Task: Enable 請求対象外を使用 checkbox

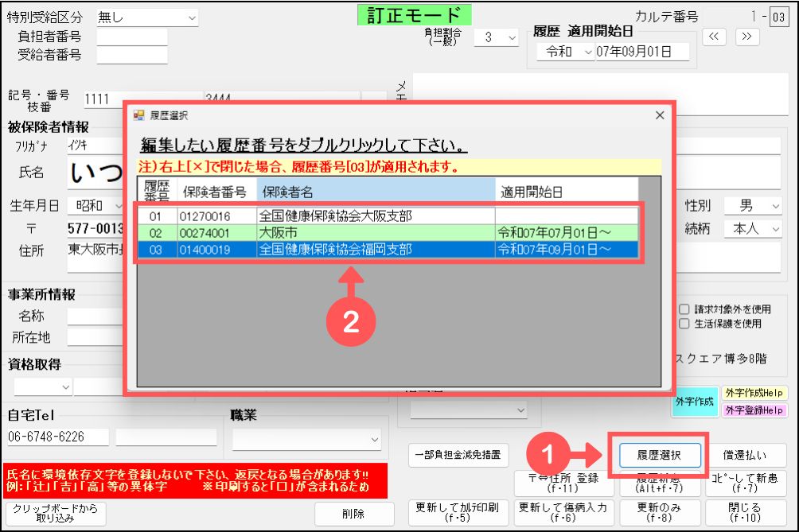Action: click(x=684, y=309)
